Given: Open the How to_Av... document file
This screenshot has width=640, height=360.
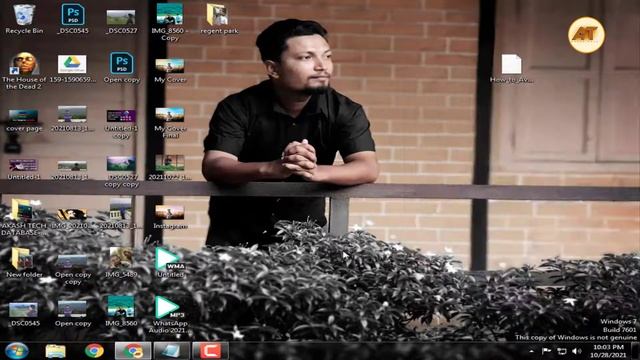Looking at the screenshot, I should [511, 69].
